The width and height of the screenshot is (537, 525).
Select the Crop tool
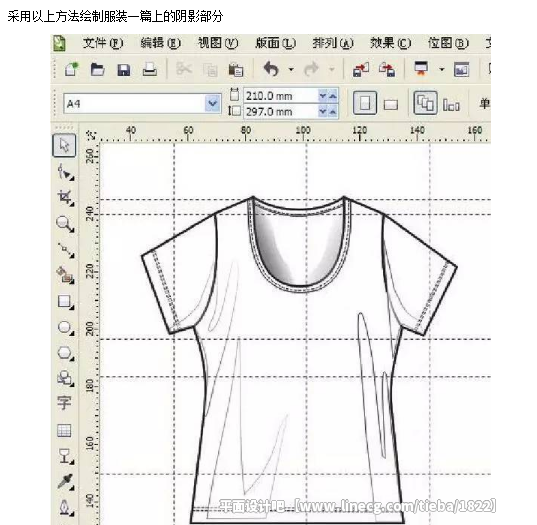[x=65, y=198]
